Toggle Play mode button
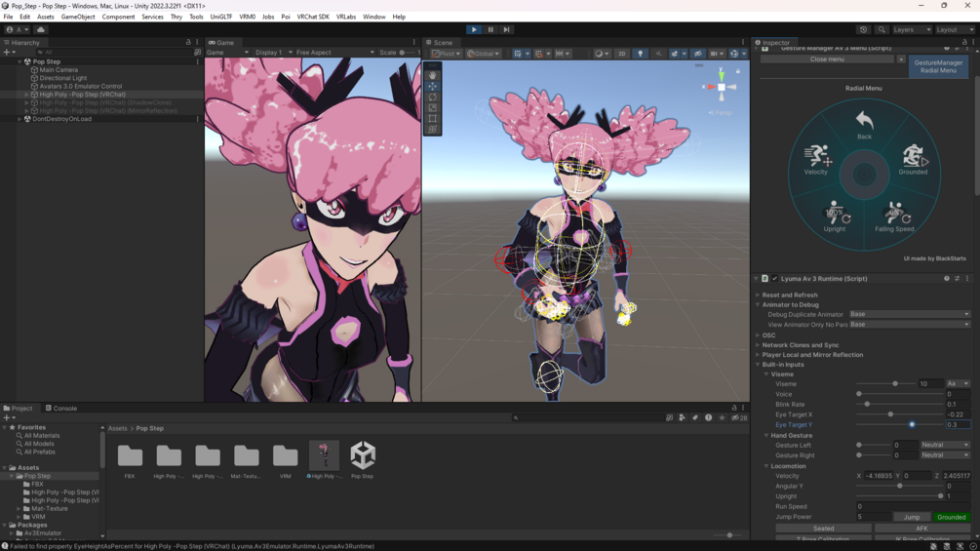Image resolution: width=980 pixels, height=551 pixels. pos(474,29)
